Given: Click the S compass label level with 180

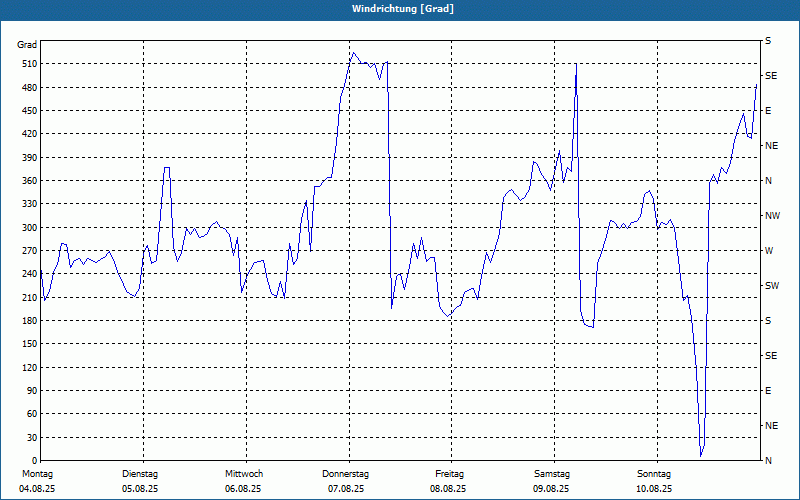Looking at the screenshot, I should [768, 321].
